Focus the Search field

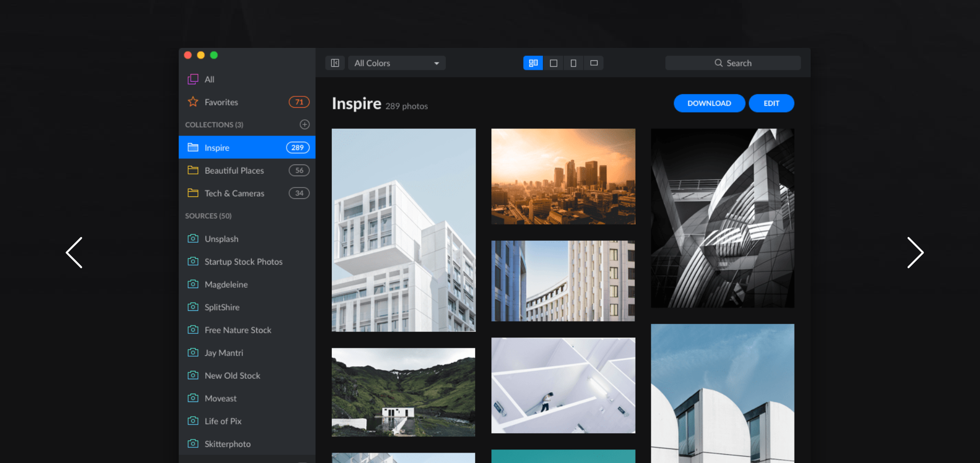733,63
